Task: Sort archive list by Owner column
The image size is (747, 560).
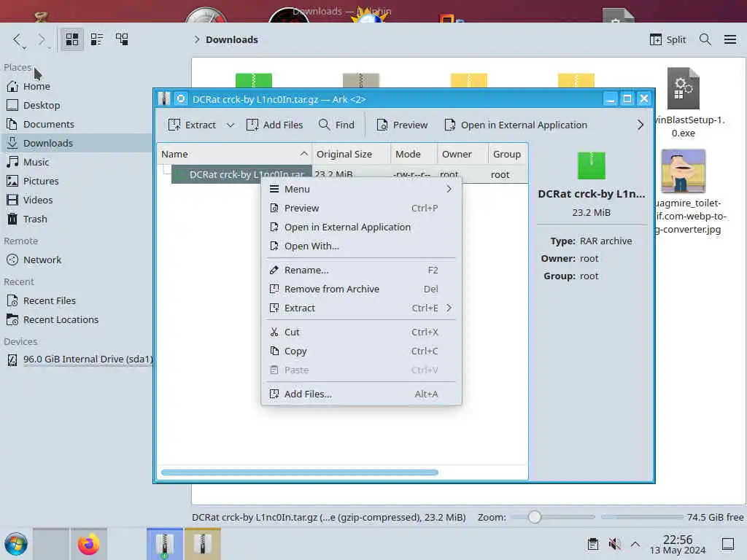Action: click(x=462, y=155)
